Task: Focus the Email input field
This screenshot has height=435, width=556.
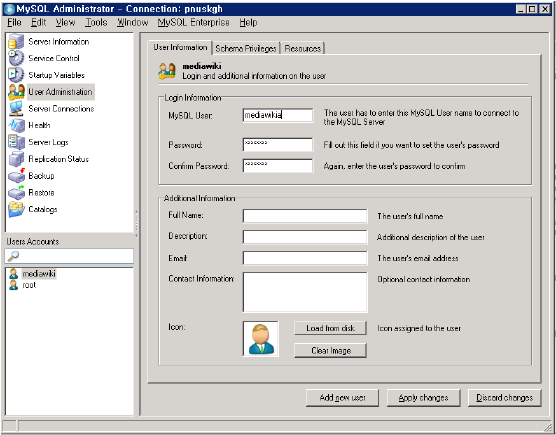Action: pyautogui.click(x=305, y=258)
